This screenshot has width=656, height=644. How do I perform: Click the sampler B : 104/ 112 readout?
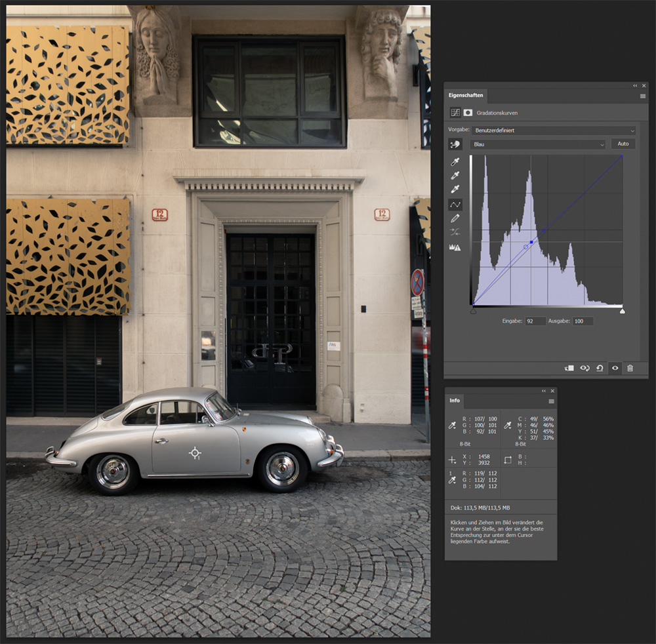click(x=480, y=487)
